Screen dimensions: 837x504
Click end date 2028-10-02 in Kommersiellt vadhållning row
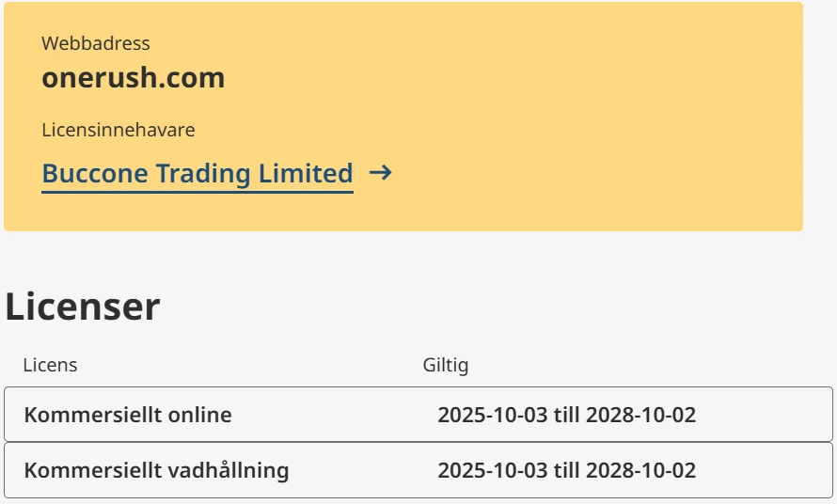click(x=641, y=470)
